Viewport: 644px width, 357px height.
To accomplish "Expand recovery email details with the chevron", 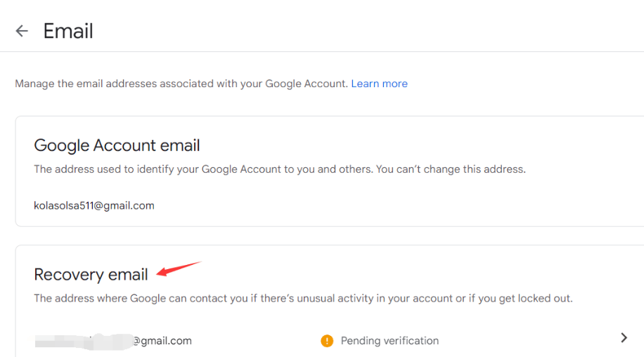I will pos(624,338).
